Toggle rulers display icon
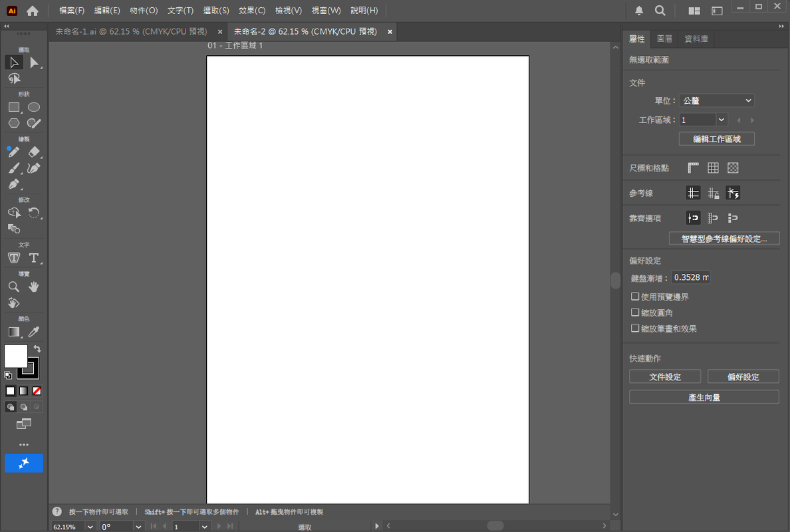This screenshot has height=532, width=790. (694, 168)
